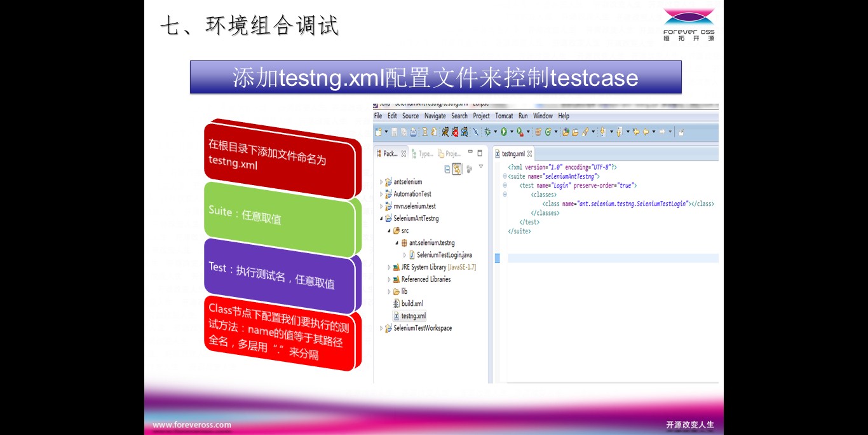
Task: Expand the AutomationTest project node
Action: tap(381, 194)
